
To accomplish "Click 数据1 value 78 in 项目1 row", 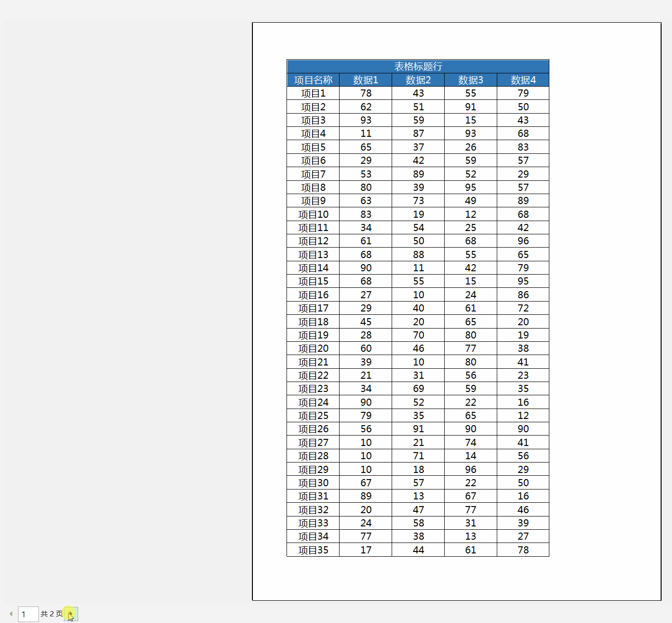I will [366, 93].
